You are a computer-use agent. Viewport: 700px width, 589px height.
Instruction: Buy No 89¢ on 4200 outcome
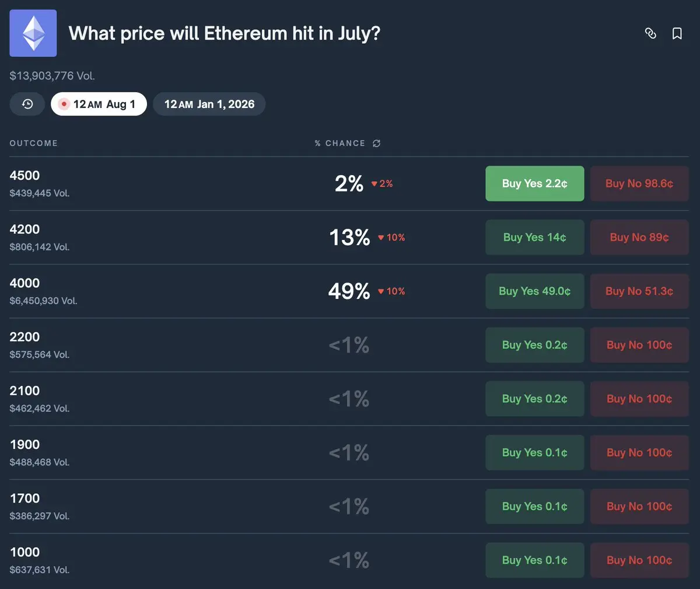pos(639,237)
